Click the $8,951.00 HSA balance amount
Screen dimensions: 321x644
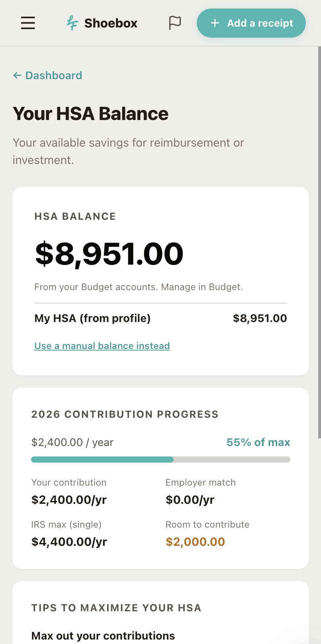click(x=109, y=254)
